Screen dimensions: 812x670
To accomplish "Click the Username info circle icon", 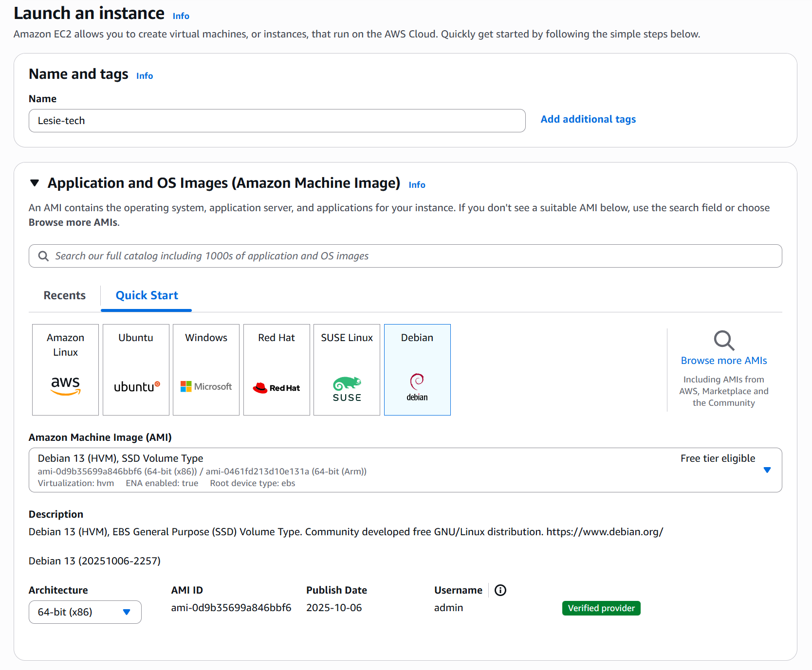I will coord(500,590).
